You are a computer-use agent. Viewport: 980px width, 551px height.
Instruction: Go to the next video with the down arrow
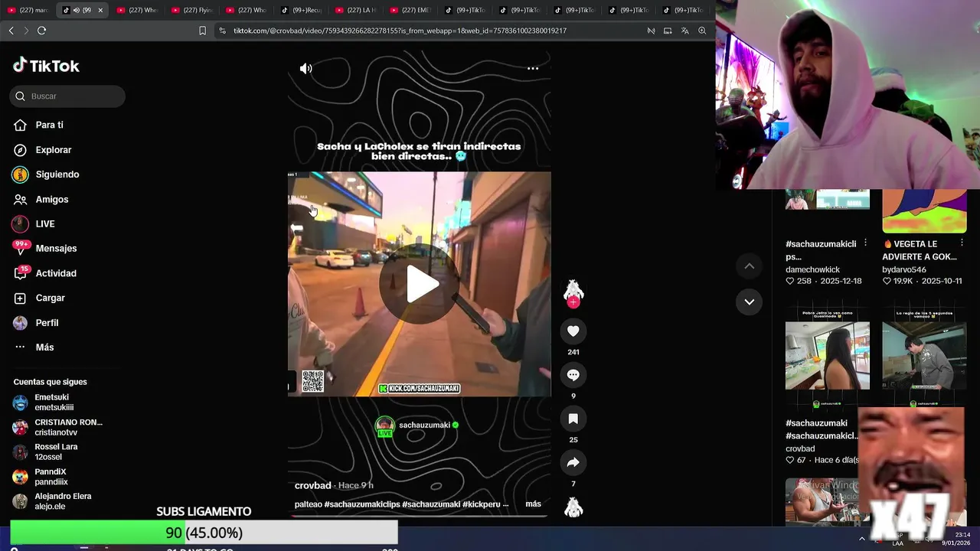click(x=750, y=302)
